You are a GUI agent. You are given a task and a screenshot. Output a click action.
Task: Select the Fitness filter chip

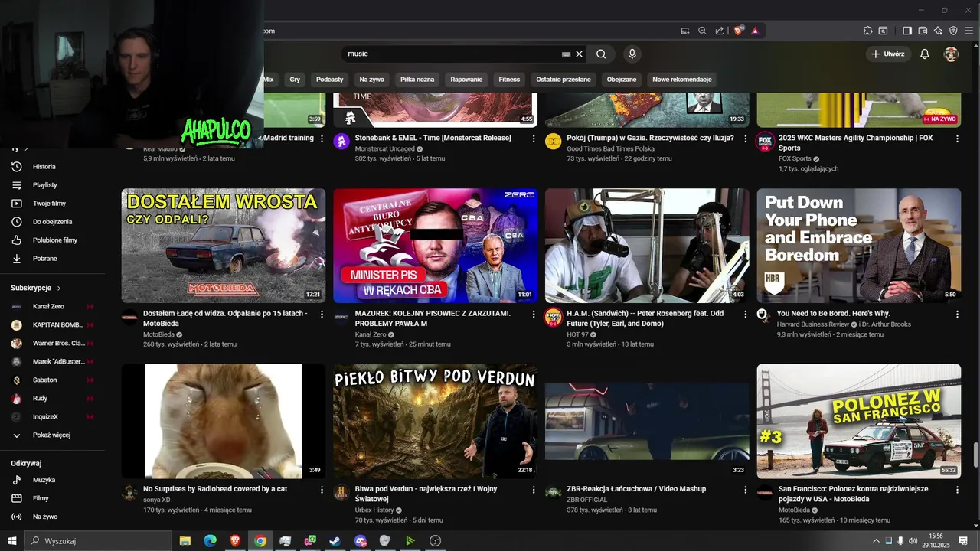pos(509,80)
